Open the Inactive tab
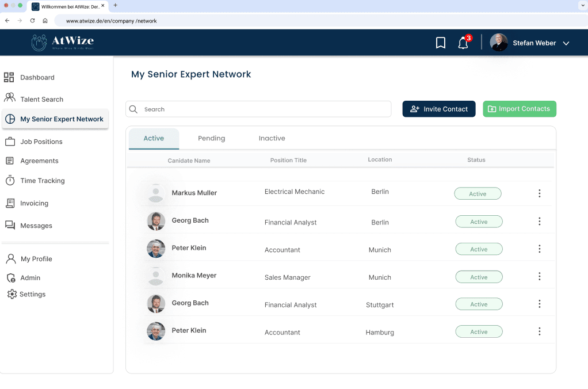588x389 pixels. click(272, 138)
